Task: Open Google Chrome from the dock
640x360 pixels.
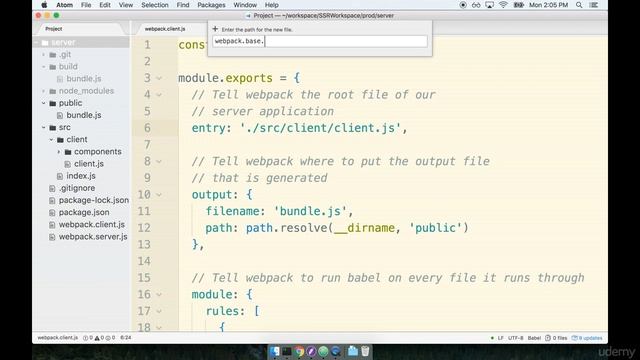Action: [x=299, y=351]
